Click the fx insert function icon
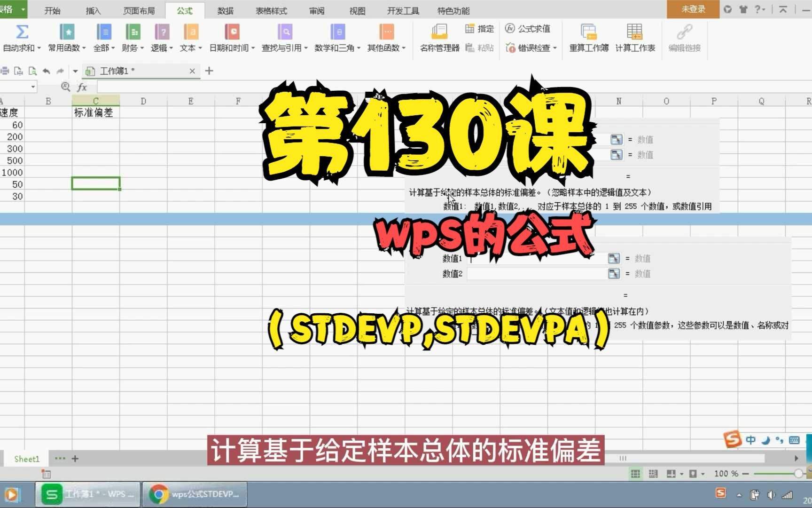 82,87
